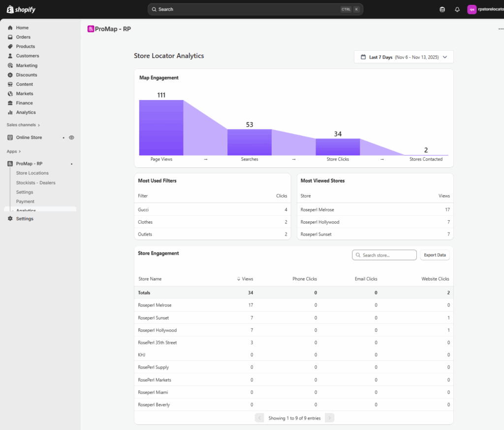Click the notification bell icon
Screen dimensions: 504x430
tap(457, 9)
